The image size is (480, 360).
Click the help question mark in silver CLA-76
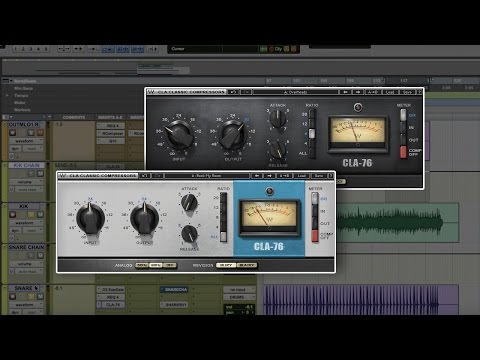[331, 176]
